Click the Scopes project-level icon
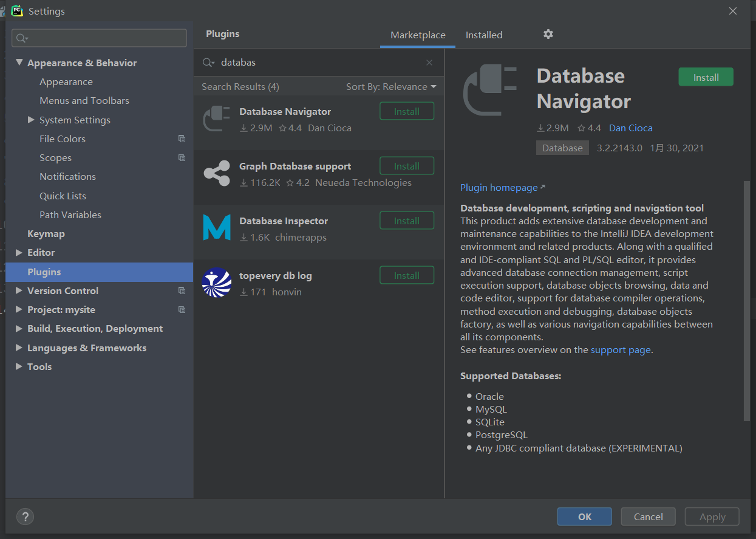 tap(182, 157)
